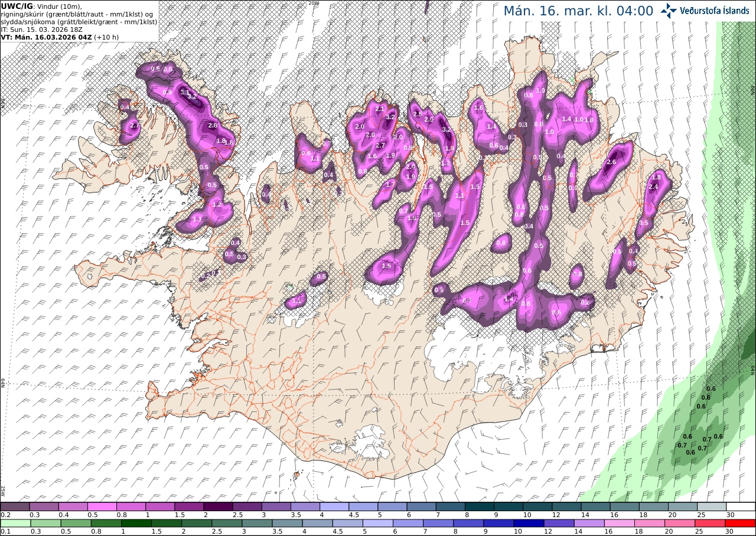Click the '20W' longitude label
The height and width of the screenshot is (536, 756).
point(314,3)
